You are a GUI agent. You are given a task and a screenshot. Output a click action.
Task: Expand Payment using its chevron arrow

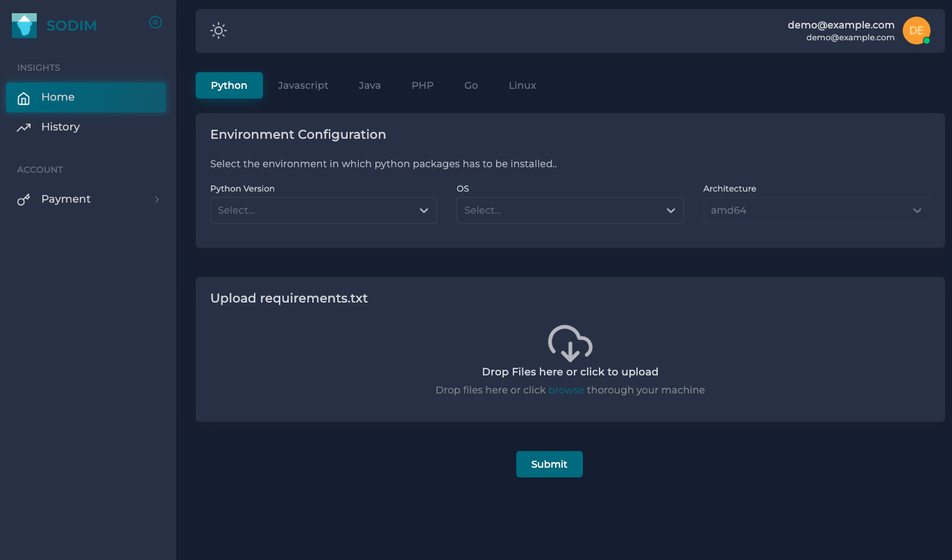(157, 199)
